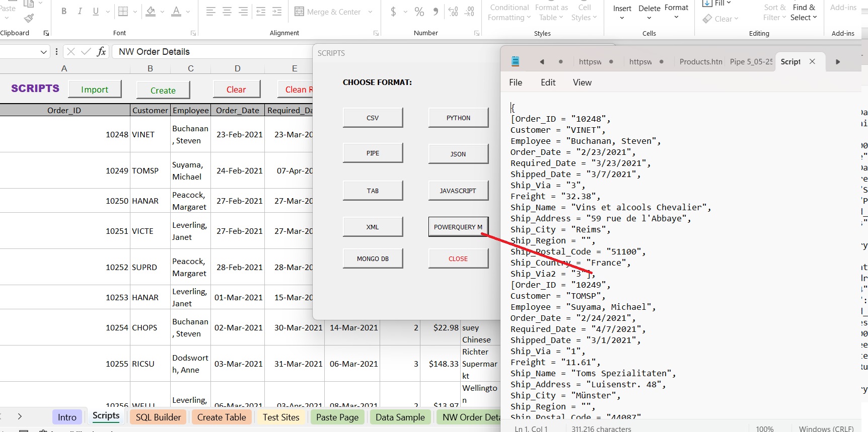Open underline style dropdown arrow
This screenshot has height=432, width=868.
coord(108,12)
